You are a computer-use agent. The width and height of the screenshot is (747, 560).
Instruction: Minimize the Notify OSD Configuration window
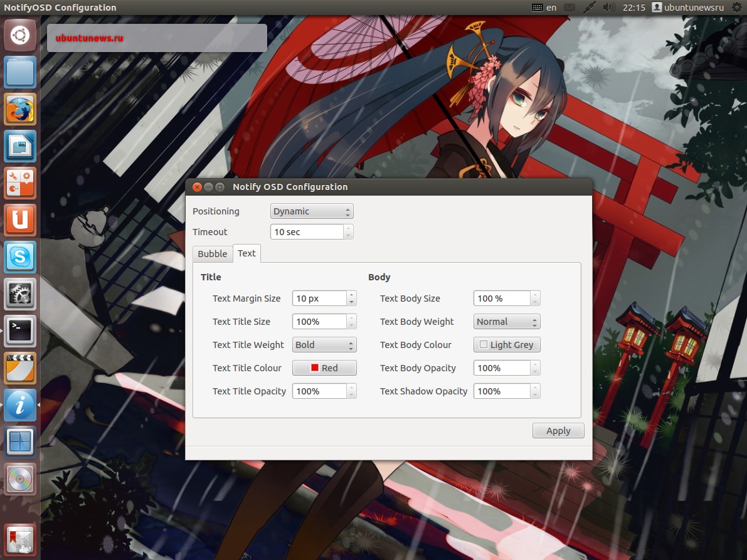208,187
